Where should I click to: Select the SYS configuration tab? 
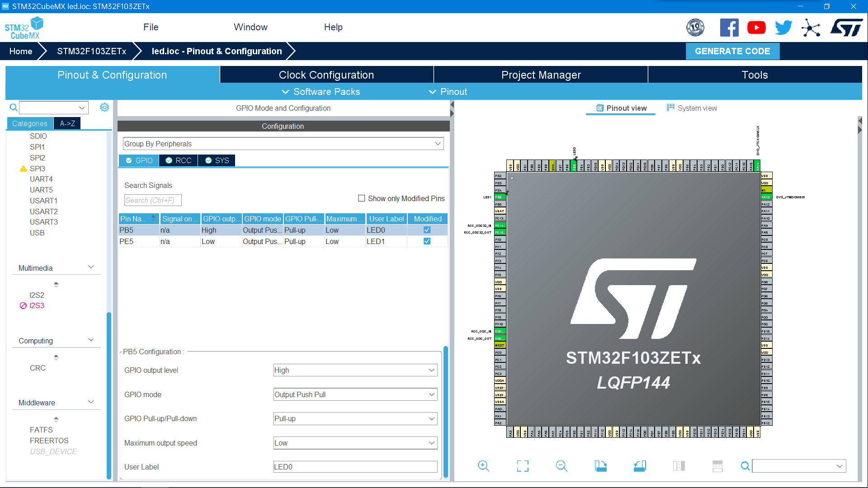click(217, 160)
